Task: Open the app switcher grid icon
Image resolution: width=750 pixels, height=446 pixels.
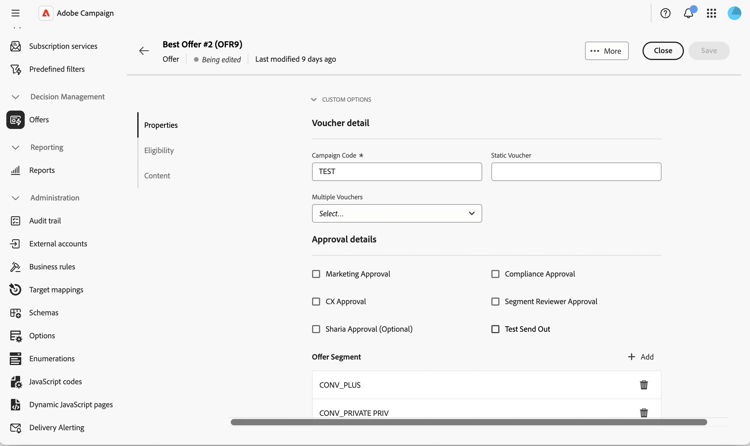Action: 711,13
